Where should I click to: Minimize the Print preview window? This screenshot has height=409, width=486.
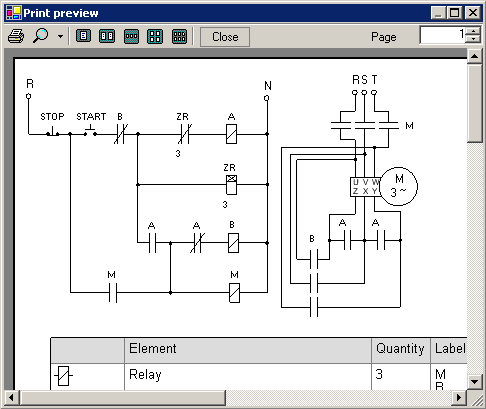click(438, 13)
